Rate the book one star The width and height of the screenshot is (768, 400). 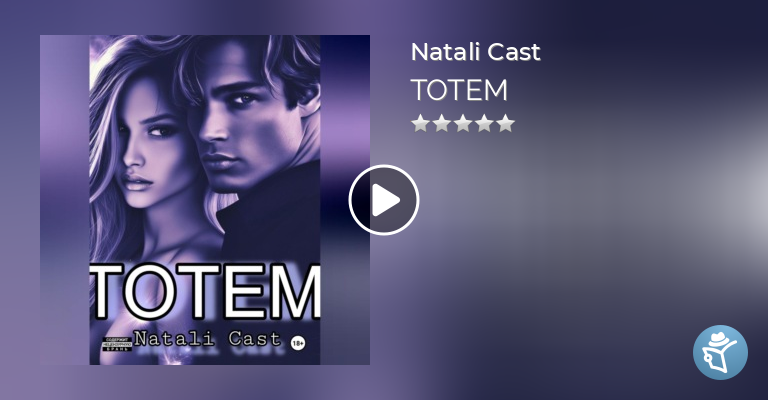point(420,123)
